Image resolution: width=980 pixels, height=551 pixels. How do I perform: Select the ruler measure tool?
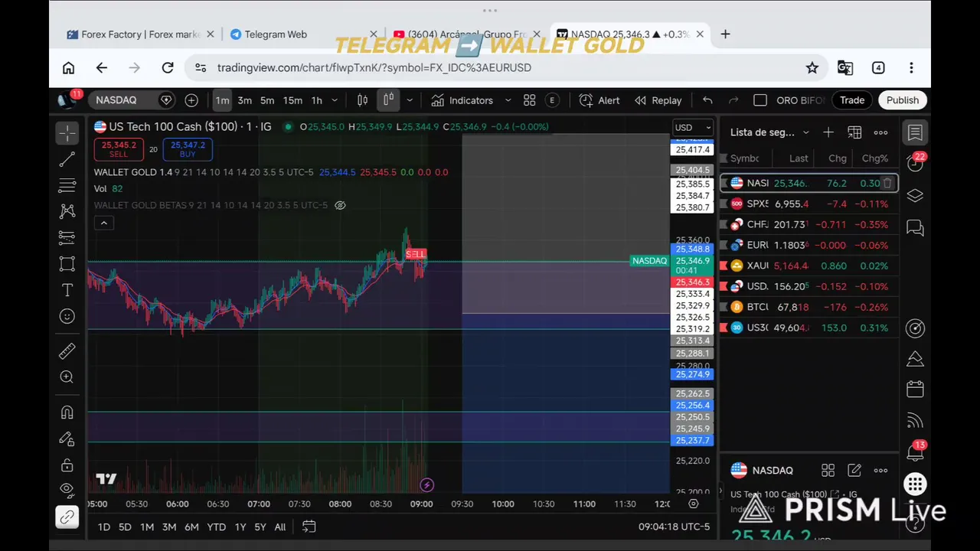pyautogui.click(x=67, y=351)
